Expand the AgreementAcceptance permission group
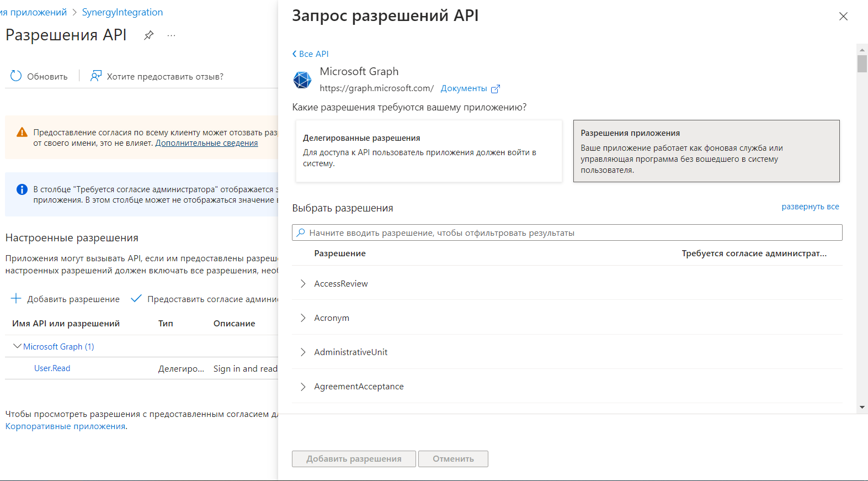 pos(303,387)
